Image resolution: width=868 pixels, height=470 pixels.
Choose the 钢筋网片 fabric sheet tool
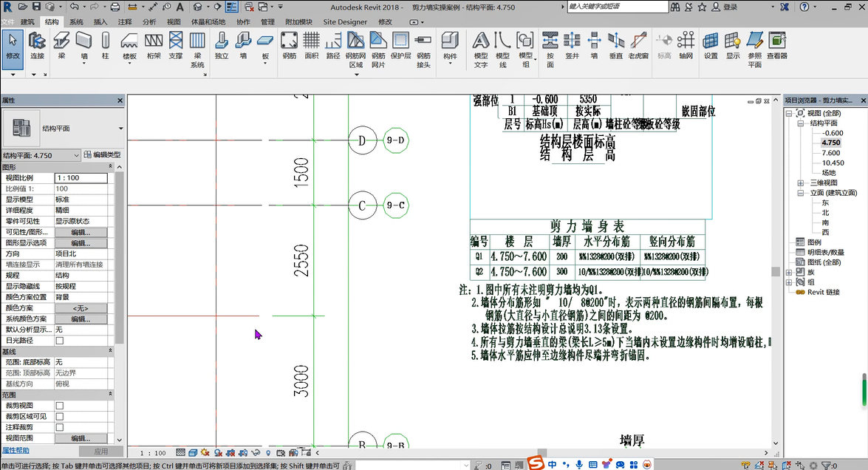pos(378,50)
